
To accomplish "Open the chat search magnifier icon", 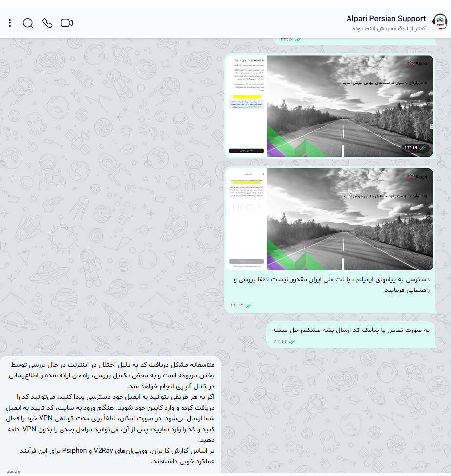I will tap(28, 23).
